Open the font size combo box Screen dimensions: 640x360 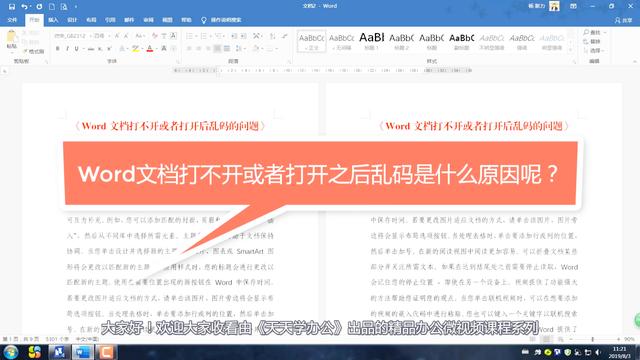click(x=101, y=36)
